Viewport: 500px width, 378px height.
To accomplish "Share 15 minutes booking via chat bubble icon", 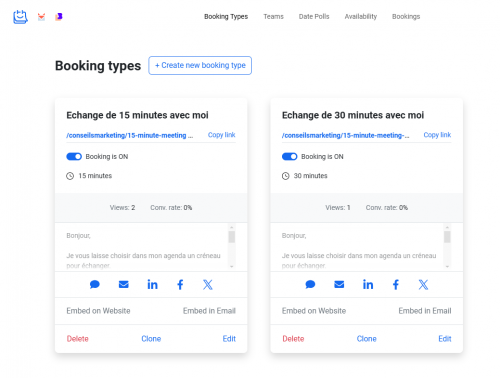I will (x=95, y=284).
